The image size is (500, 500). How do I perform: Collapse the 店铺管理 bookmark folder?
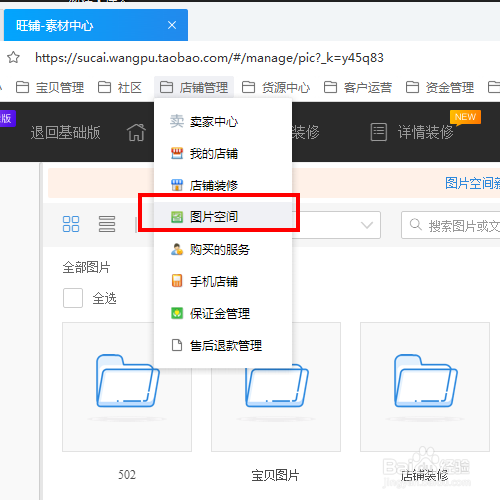(x=194, y=87)
